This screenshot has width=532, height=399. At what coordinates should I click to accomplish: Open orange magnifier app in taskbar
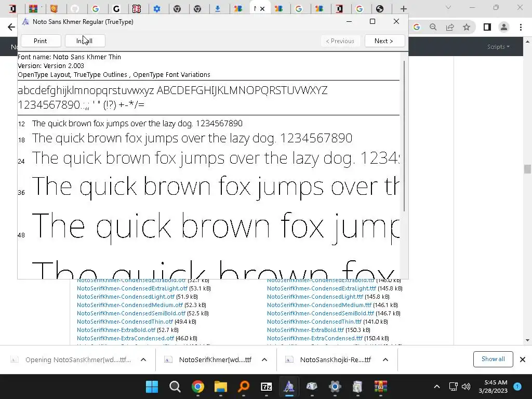(243, 387)
